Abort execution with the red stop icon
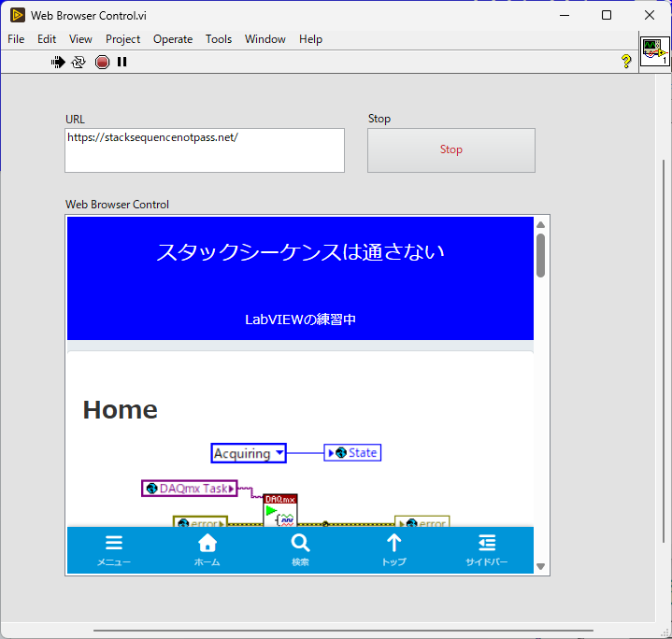Image resolution: width=672 pixels, height=639 pixels. point(102,62)
